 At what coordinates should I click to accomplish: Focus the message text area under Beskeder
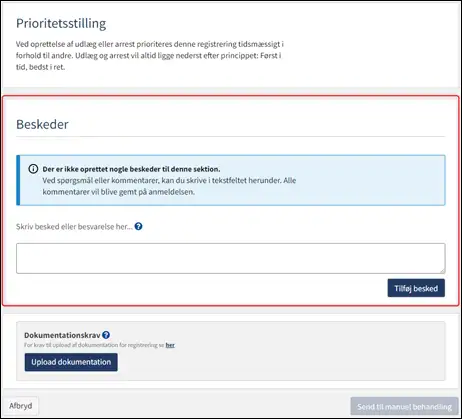point(231,258)
